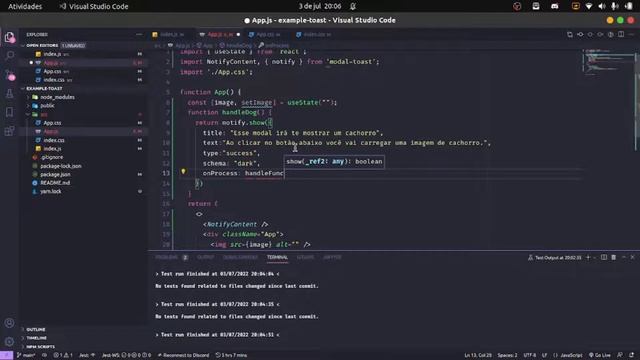Switch to the App.js editor tab
This screenshot has height=360, width=640.
coord(220,35)
